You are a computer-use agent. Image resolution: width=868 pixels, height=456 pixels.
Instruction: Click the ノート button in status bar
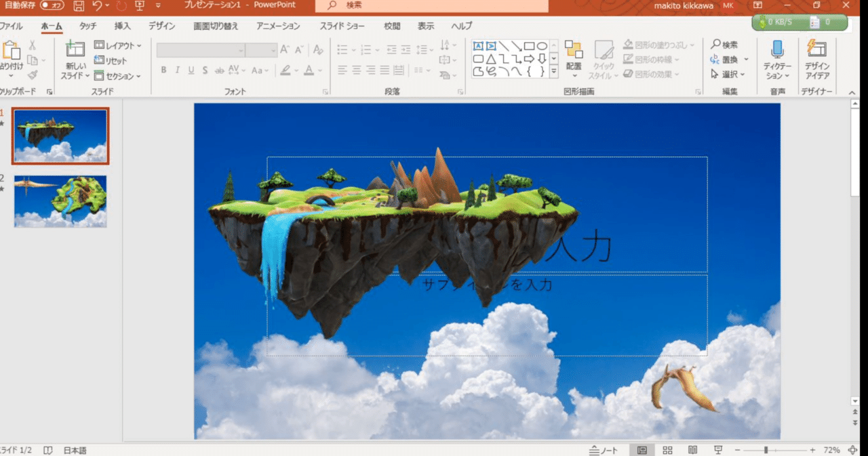(x=602, y=449)
